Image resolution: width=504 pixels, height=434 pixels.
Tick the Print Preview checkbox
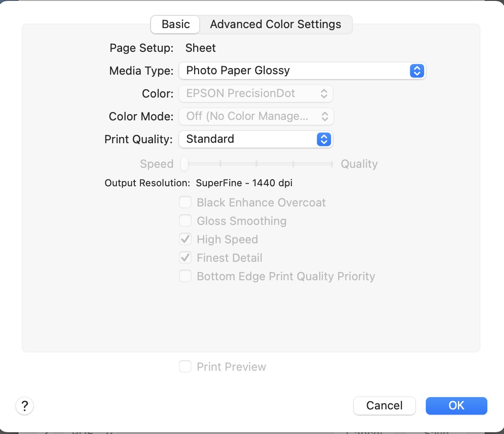185,366
